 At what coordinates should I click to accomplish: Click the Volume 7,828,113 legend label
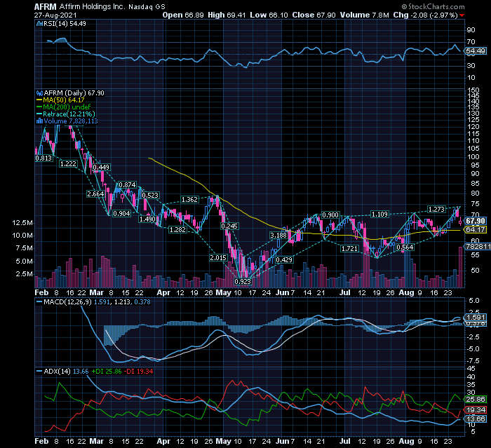(71, 121)
